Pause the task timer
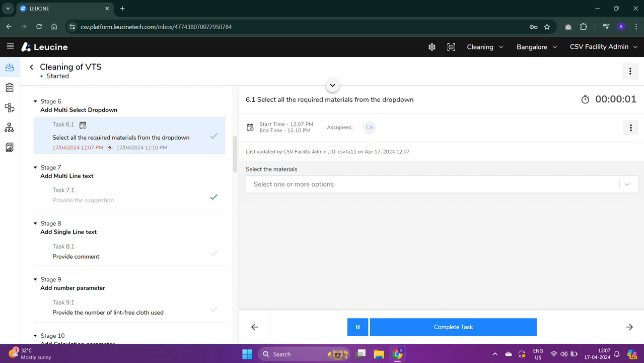 coord(357,327)
